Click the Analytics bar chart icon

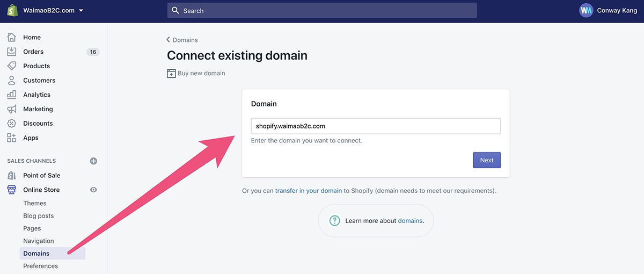[12, 95]
